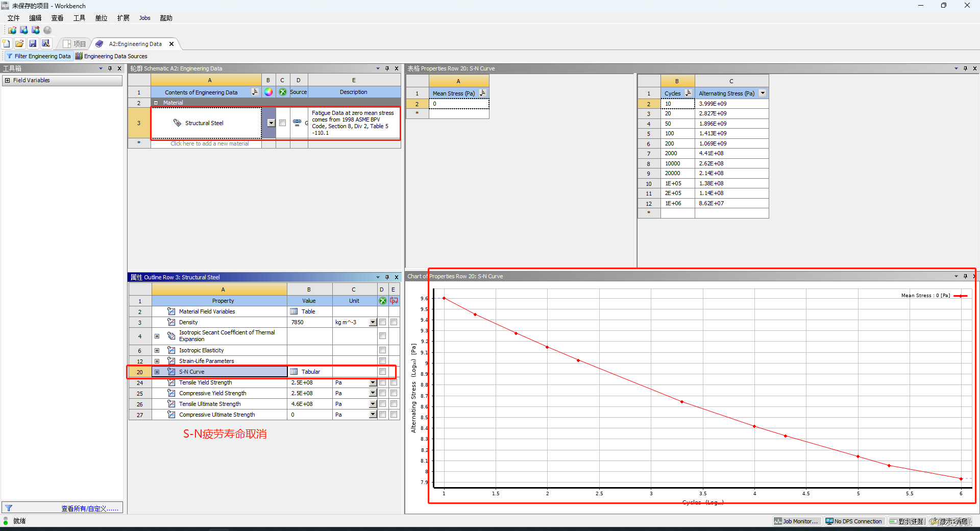The image size is (980, 531).
Task: Click the Engineering Data Sources books icon
Action: click(x=79, y=56)
